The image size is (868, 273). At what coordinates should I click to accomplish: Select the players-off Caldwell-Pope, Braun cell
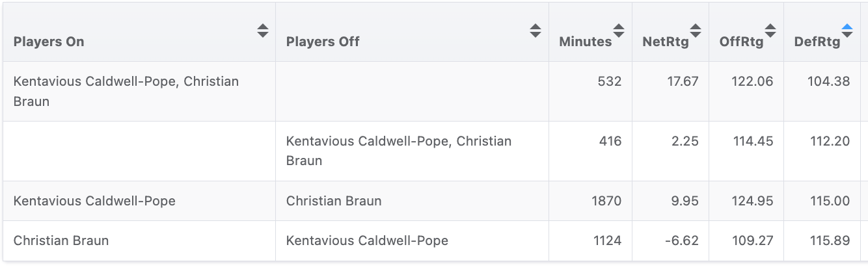[412, 151]
